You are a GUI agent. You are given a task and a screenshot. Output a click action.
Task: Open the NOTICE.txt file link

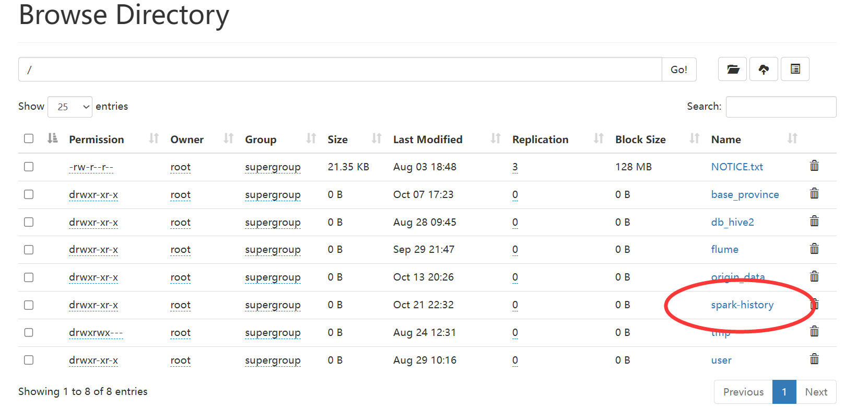click(x=737, y=167)
